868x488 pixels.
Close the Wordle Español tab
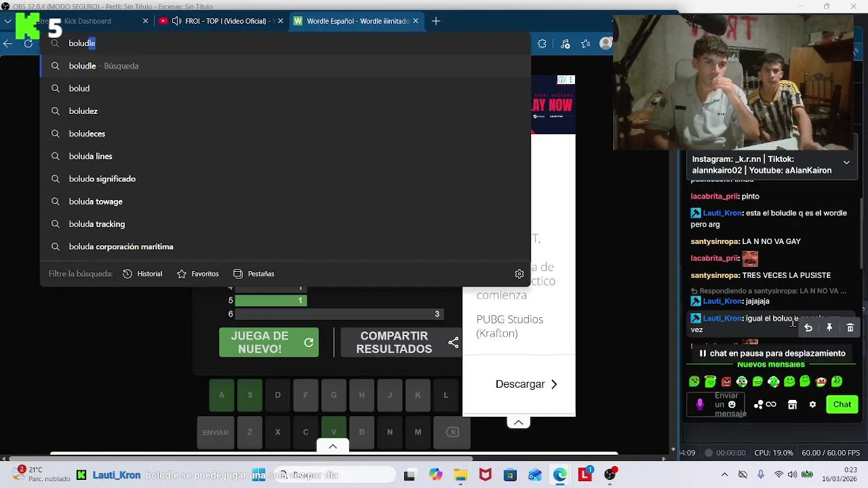[416, 21]
